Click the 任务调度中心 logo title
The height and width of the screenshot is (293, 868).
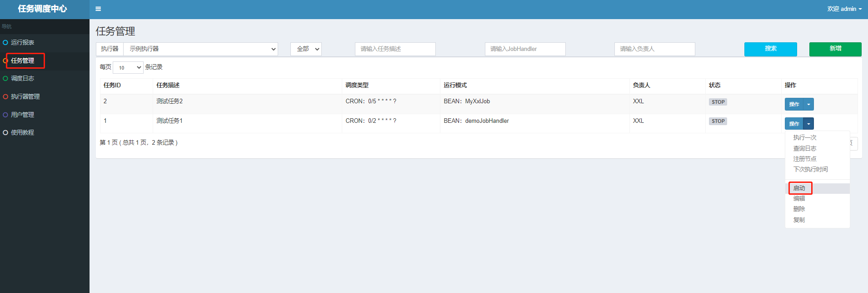click(x=42, y=9)
